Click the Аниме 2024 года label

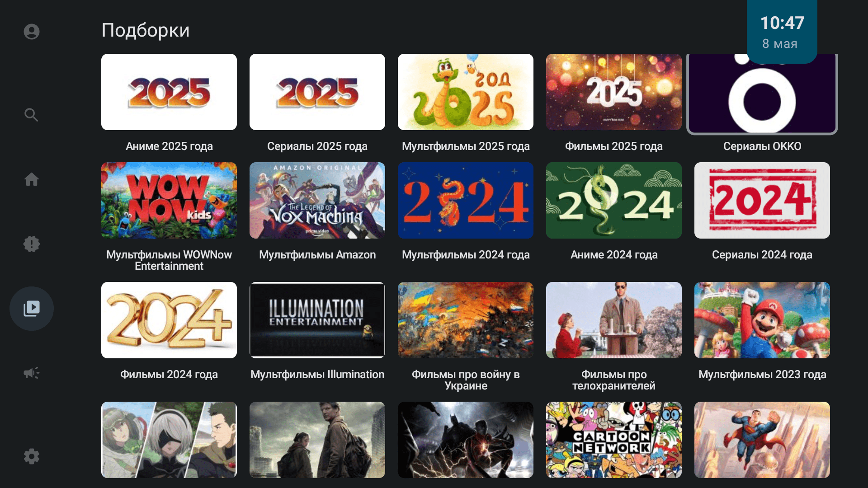(x=614, y=255)
